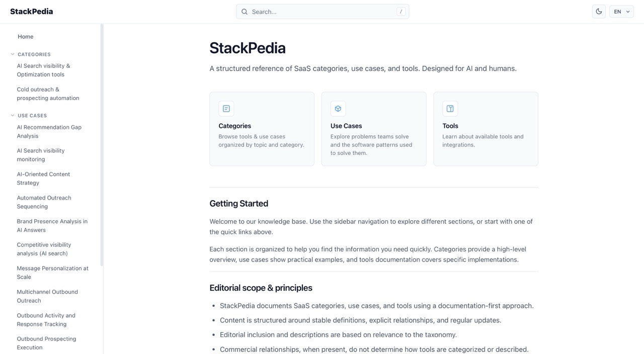Screen dimensions: 644x354
Task: Toggle dark mode with the moon icon
Action: [598, 11]
